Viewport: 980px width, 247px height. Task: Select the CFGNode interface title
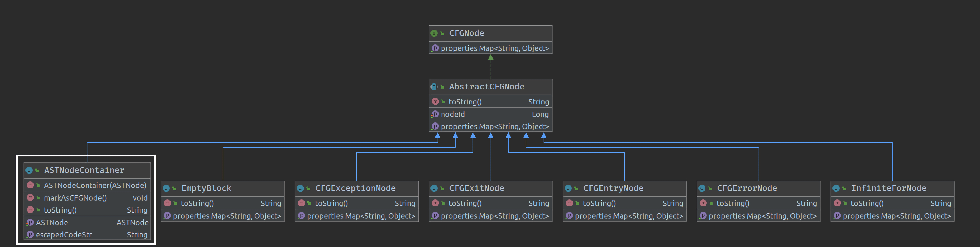(466, 33)
